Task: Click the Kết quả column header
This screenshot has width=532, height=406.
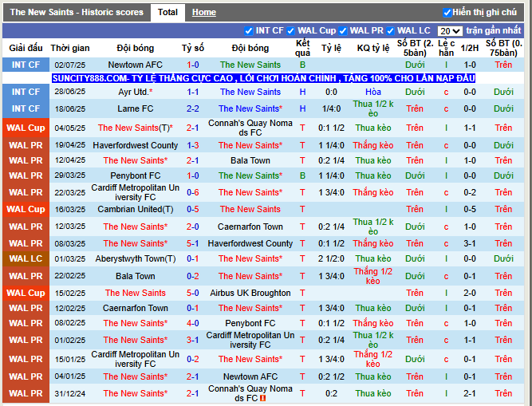Action: (x=302, y=48)
